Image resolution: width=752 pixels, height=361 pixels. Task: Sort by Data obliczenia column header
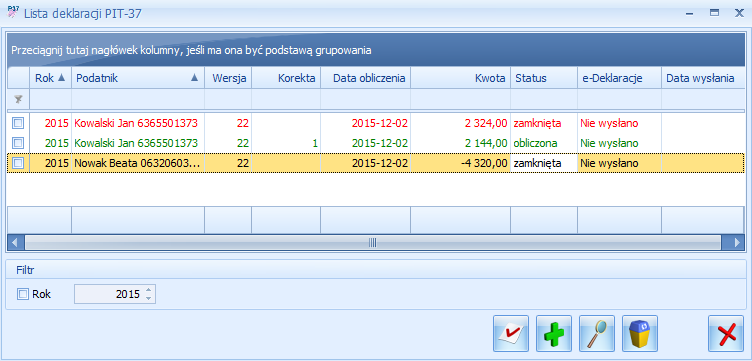click(365, 79)
